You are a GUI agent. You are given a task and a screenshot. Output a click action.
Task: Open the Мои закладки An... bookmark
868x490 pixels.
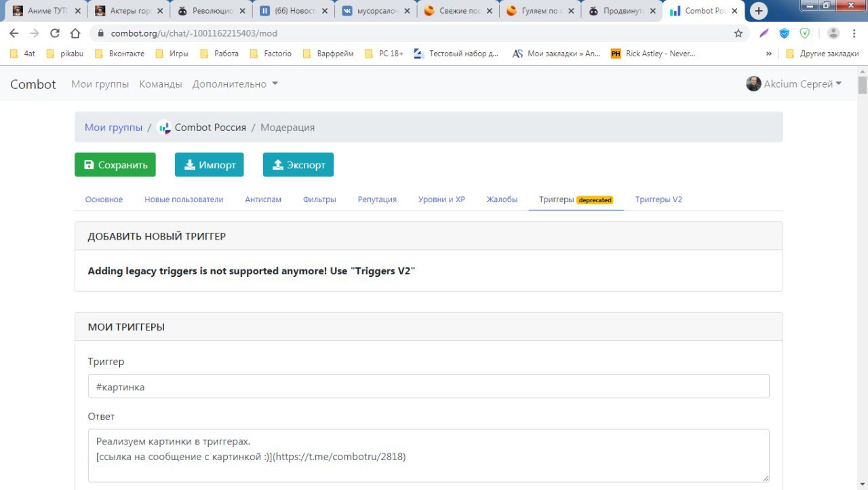pos(557,54)
